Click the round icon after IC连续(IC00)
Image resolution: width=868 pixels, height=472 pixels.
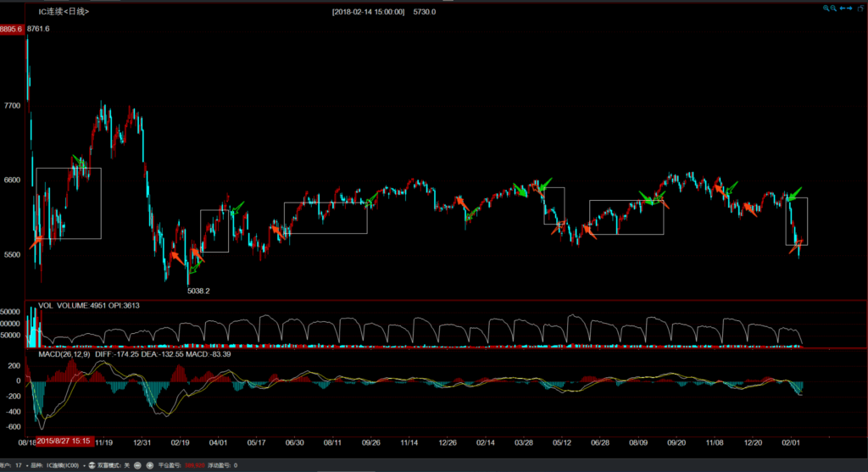click(x=91, y=465)
